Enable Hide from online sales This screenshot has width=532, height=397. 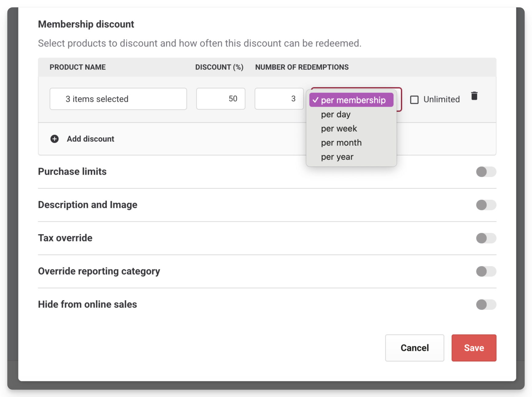pyautogui.click(x=486, y=304)
